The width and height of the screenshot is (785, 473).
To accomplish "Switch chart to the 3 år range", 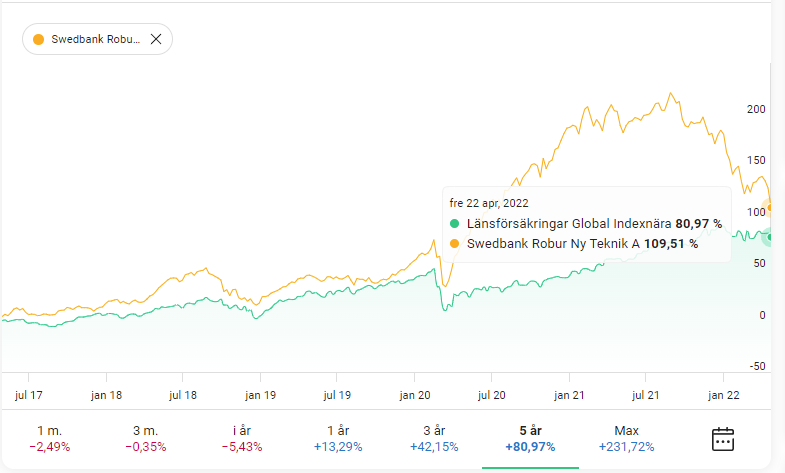I will [433, 438].
